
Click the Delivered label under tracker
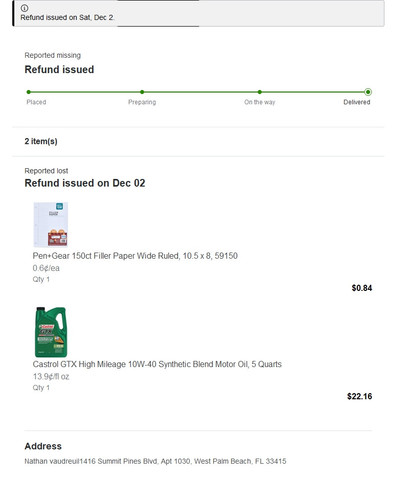pos(357,102)
